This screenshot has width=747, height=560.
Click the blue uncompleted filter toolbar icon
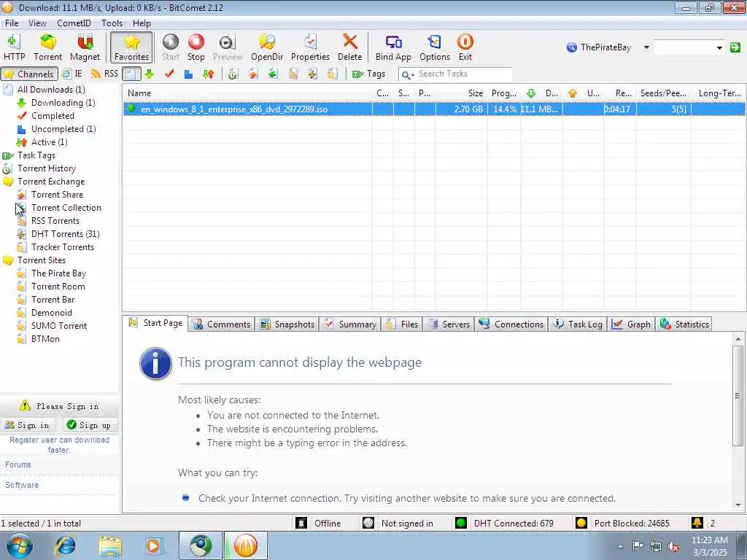[189, 74]
